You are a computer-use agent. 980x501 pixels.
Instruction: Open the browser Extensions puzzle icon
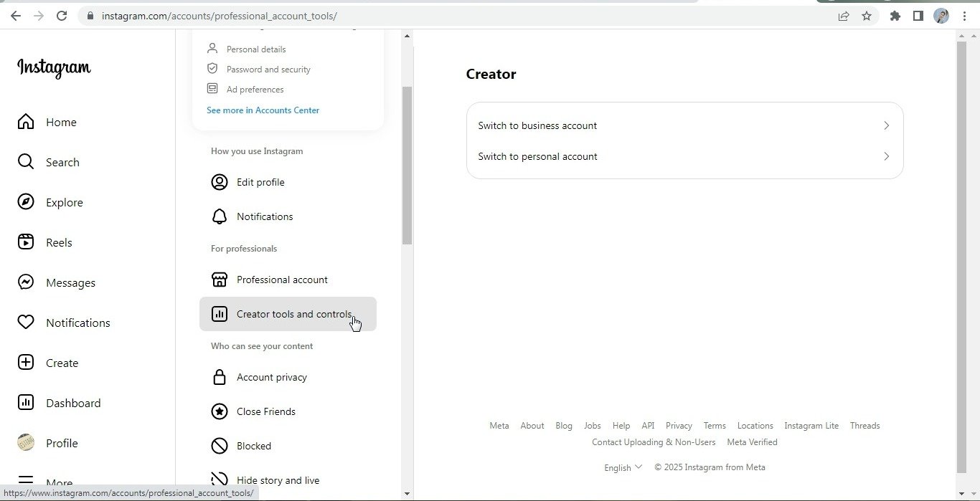pos(895,16)
